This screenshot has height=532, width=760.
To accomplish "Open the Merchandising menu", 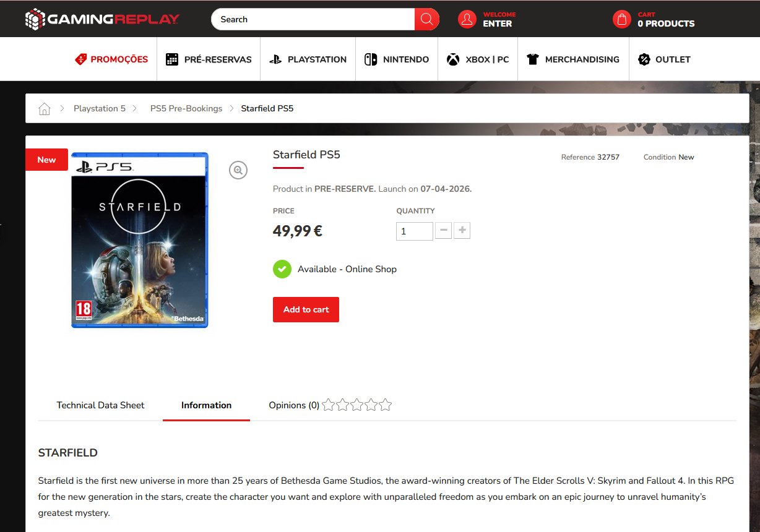I will [x=573, y=59].
